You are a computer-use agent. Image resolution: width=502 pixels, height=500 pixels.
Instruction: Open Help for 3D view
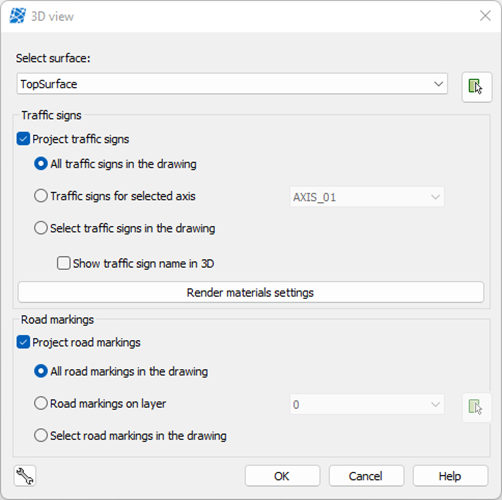tap(450, 476)
